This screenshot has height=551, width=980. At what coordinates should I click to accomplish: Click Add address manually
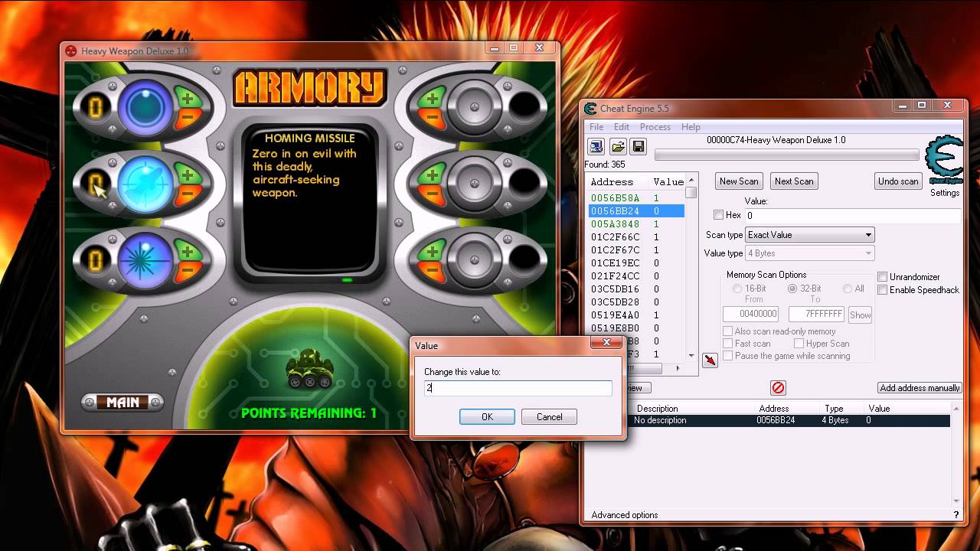tap(920, 388)
